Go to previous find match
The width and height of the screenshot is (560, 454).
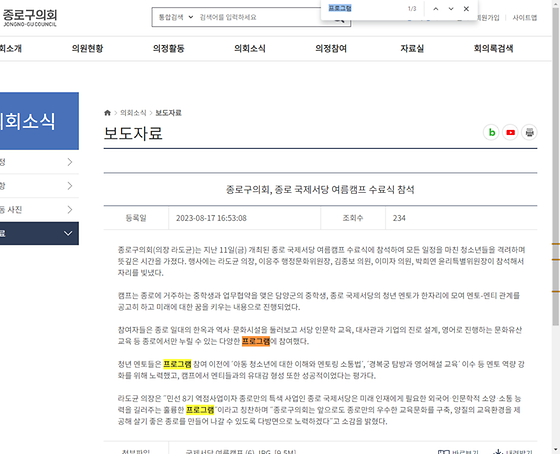pos(435,9)
